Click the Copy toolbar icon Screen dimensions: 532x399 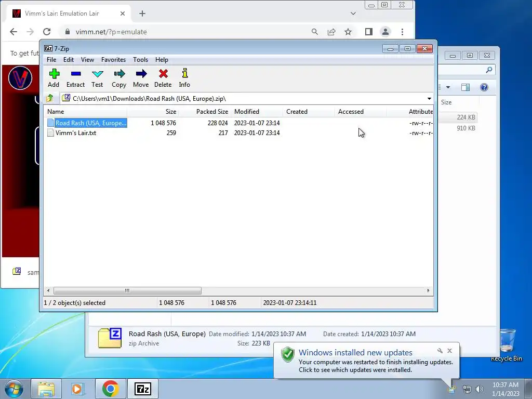[119, 78]
